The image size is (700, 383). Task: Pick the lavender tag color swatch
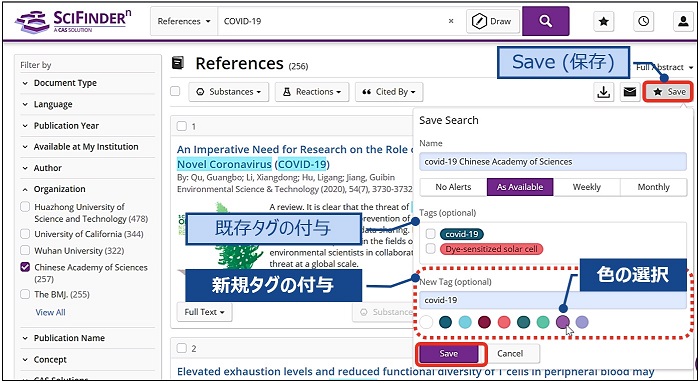(x=582, y=322)
